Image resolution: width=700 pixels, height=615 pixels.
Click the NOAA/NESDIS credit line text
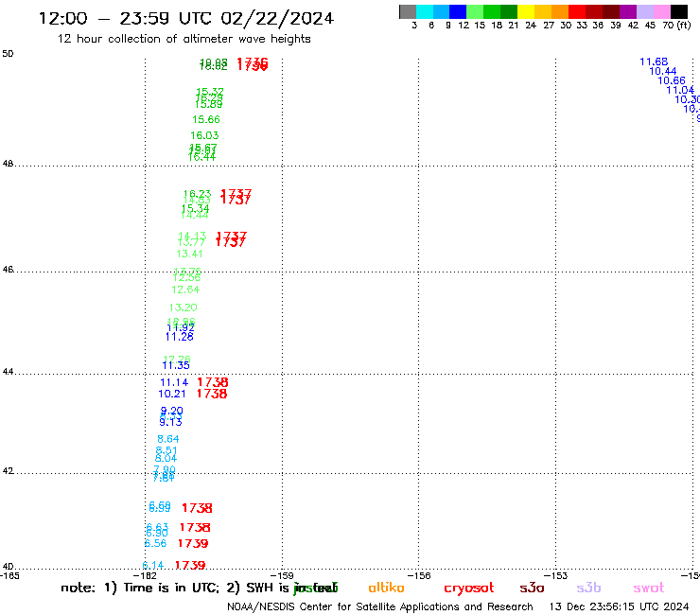[x=380, y=607]
